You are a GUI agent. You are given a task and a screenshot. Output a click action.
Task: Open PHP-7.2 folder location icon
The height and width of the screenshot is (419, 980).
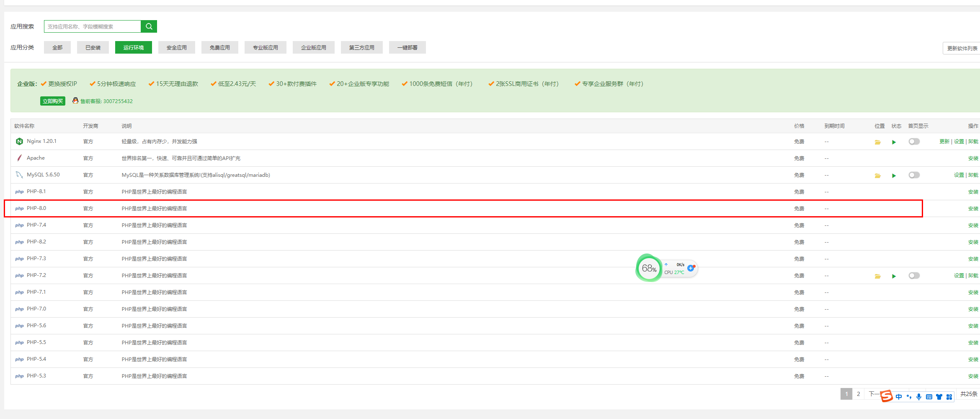[x=877, y=276]
